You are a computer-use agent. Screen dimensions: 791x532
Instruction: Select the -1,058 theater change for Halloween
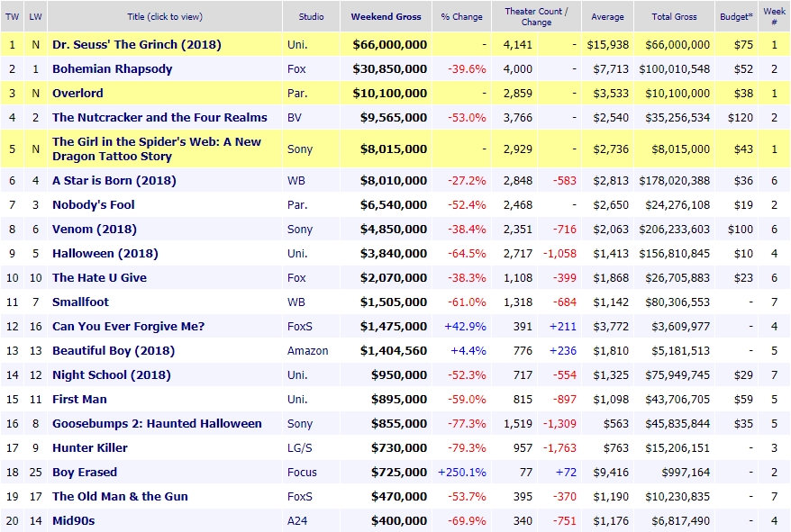(559, 253)
